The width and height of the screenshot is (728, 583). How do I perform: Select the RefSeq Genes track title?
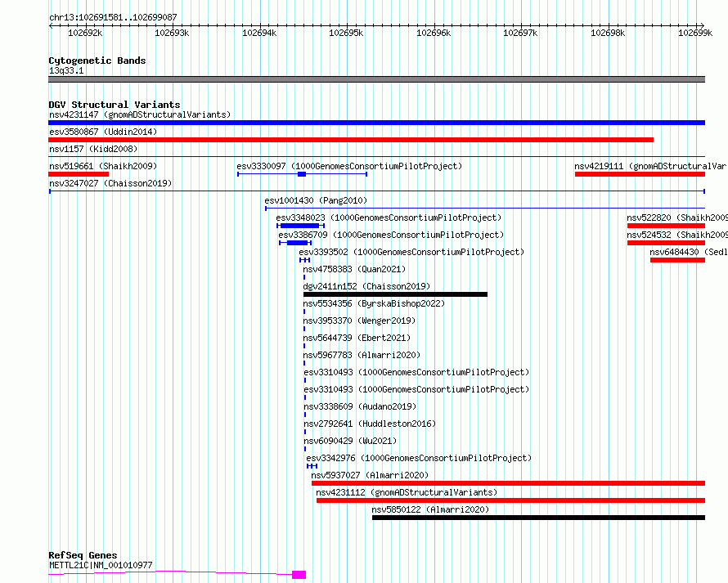pos(83,555)
